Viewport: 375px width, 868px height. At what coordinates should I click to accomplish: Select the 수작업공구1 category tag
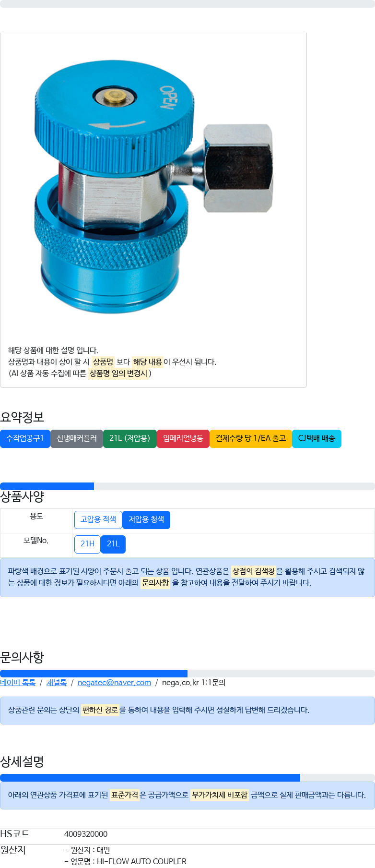coord(25,438)
